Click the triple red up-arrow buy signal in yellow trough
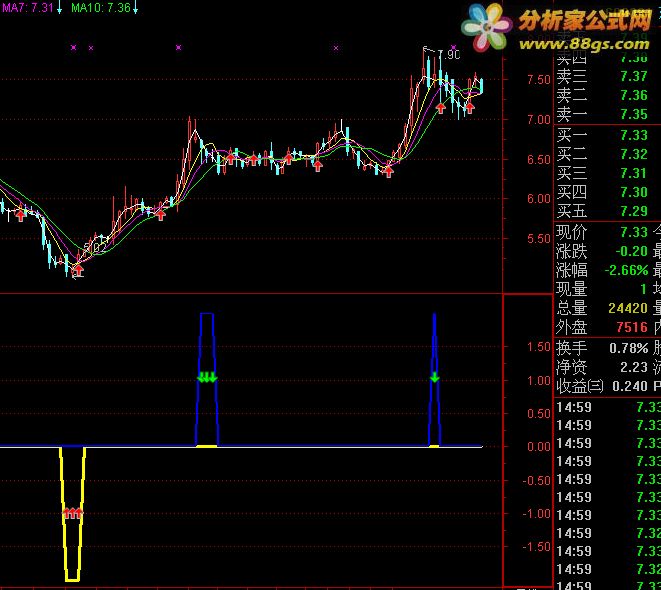The height and width of the screenshot is (590, 661). click(73, 513)
